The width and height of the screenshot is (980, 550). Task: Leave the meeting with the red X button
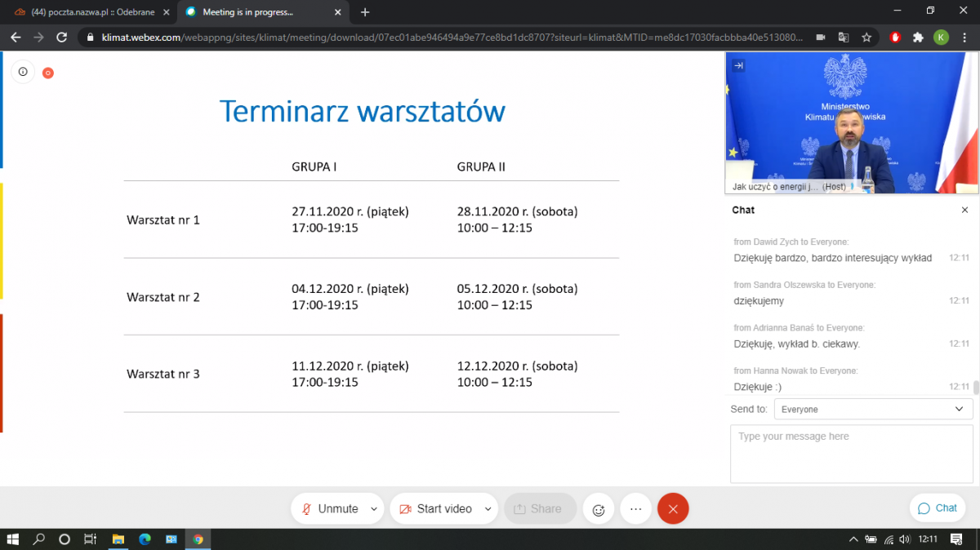tap(673, 508)
